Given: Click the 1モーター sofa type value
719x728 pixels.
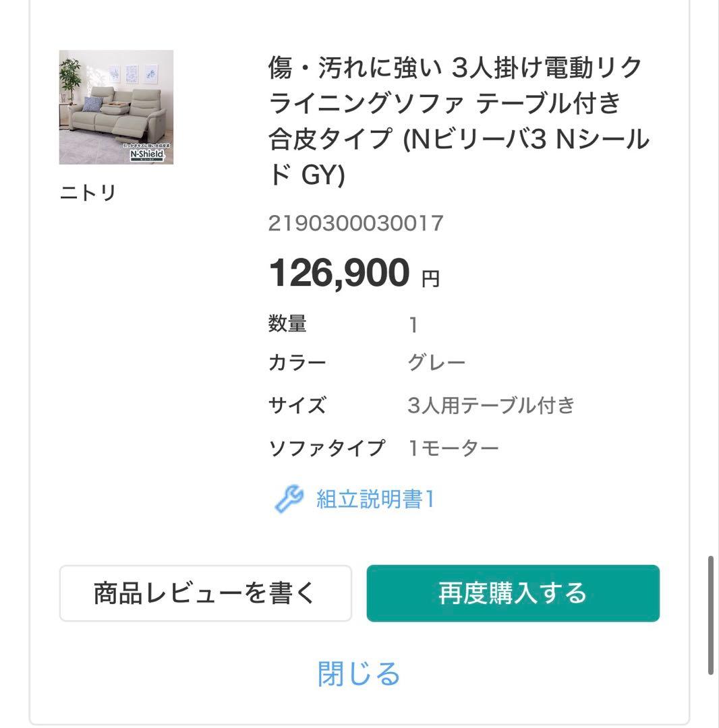Looking at the screenshot, I should coord(453,448).
